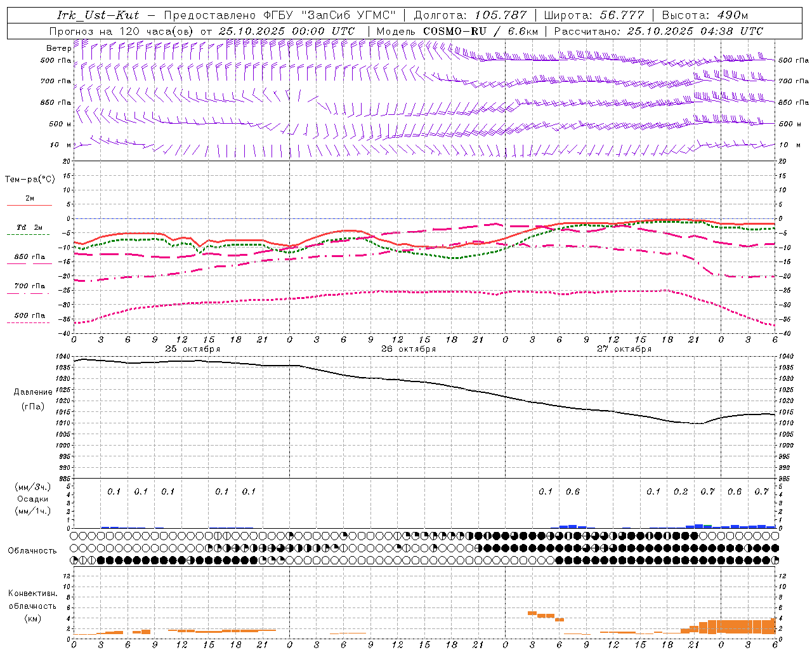This screenshot has width=812, height=650.
Task: Click the 850 гПа temperature legend entry
Action: point(30,257)
